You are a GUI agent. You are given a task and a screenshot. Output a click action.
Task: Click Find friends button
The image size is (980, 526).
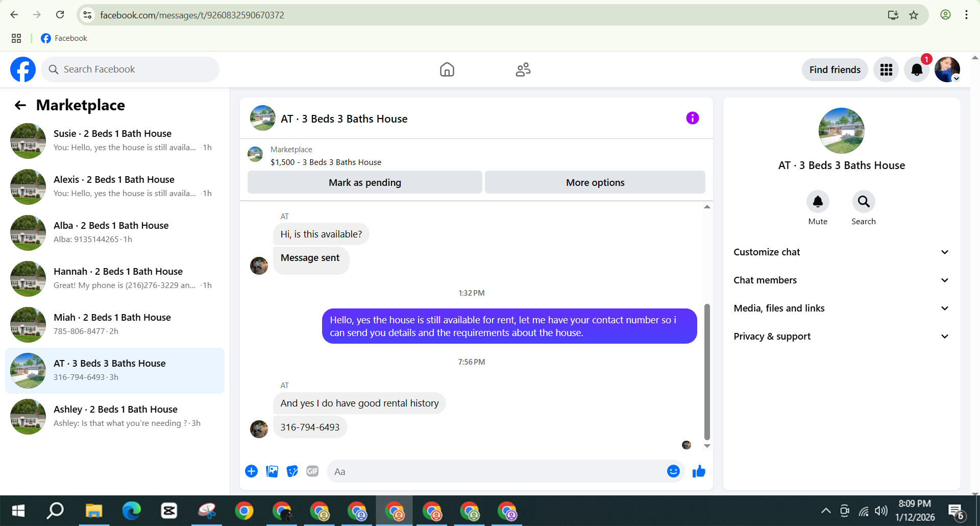(x=835, y=69)
